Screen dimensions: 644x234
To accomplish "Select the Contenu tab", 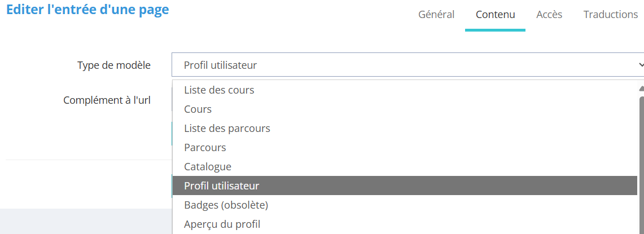I will click(495, 15).
